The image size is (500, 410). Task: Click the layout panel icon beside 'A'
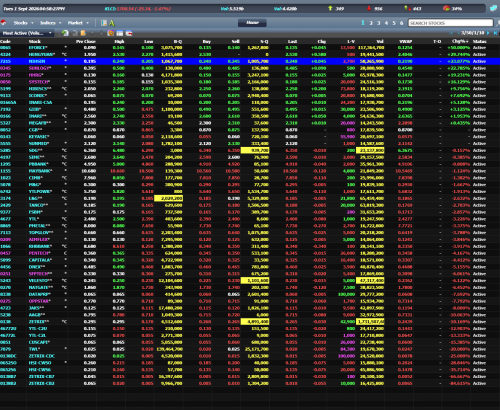pos(104,23)
